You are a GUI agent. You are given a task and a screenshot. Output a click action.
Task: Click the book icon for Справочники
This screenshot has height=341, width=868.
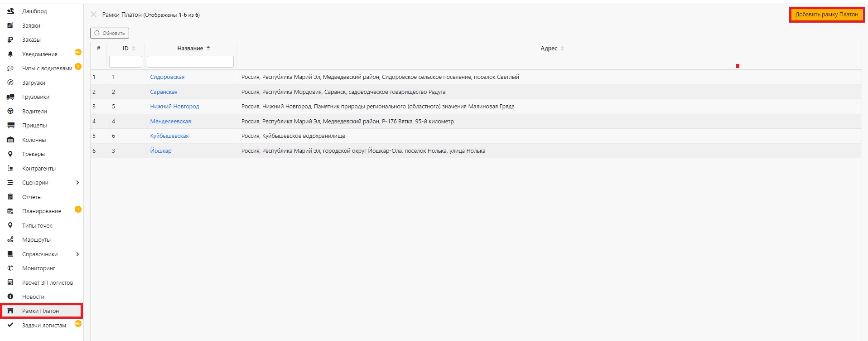point(10,254)
